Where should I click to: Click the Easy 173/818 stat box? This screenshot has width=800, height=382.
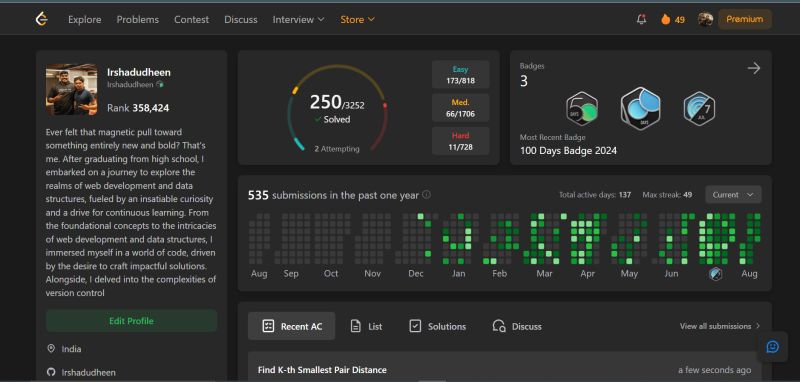tap(461, 74)
